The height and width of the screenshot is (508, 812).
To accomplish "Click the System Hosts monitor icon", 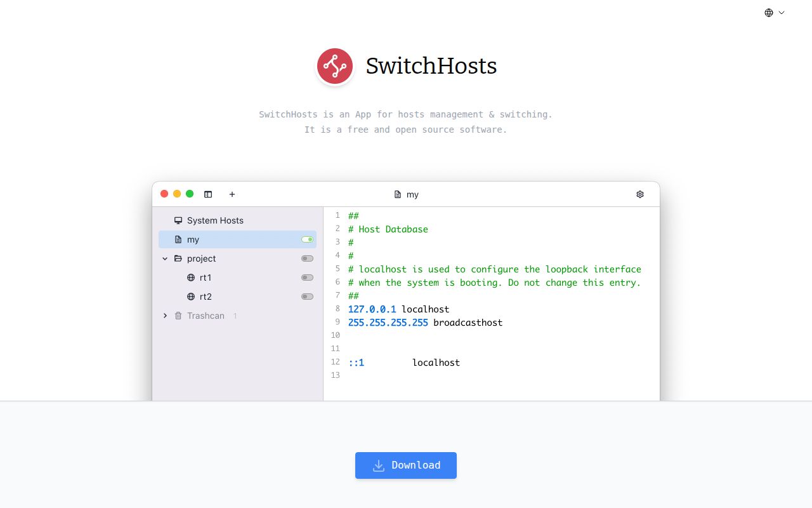I will (x=178, y=220).
